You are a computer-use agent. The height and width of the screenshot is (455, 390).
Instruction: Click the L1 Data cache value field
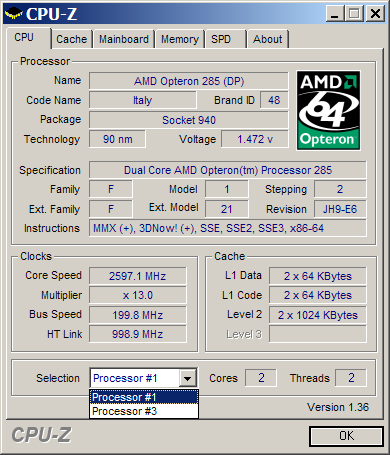pos(318,276)
